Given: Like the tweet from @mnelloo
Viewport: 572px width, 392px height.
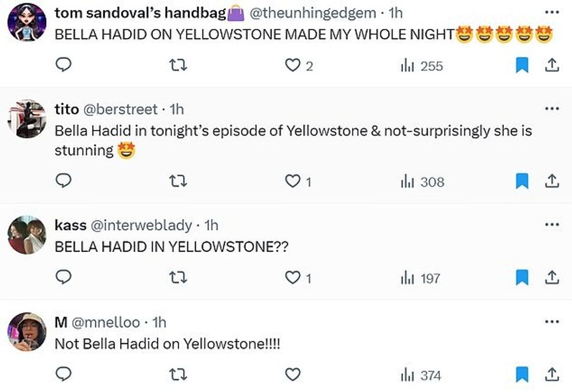Looking at the screenshot, I should click(292, 374).
